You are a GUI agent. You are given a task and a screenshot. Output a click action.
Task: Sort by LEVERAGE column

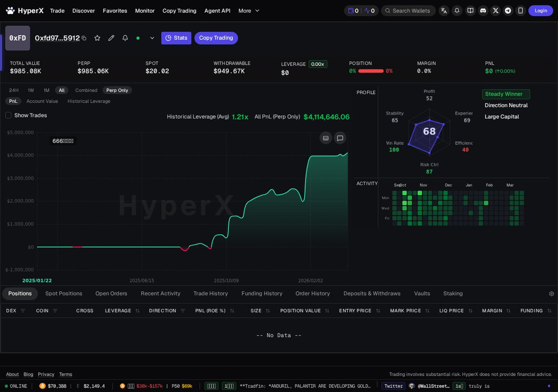point(137,311)
